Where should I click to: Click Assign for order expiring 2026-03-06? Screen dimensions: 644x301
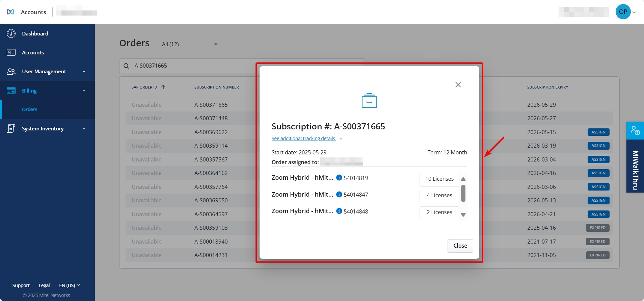tap(598, 187)
